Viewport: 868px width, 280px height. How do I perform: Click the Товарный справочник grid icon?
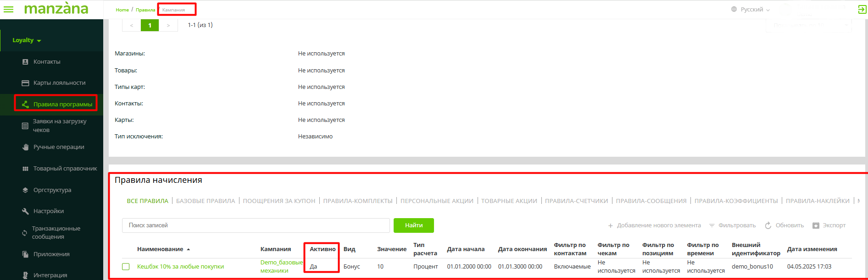[25, 169]
